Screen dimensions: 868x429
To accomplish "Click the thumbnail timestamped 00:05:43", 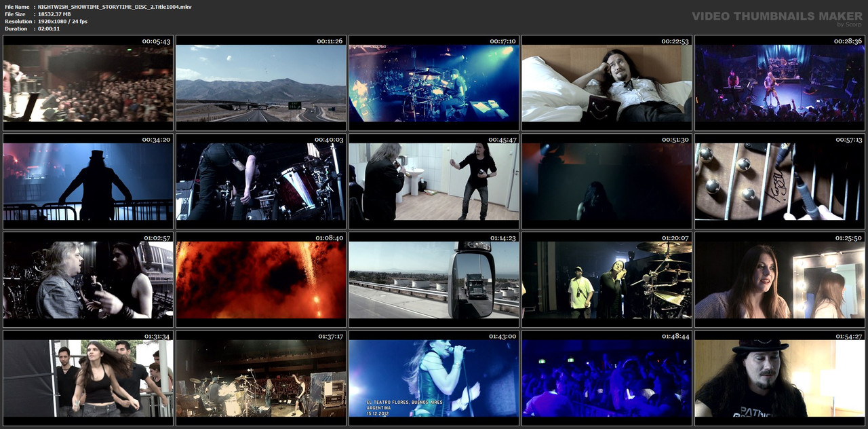I will [x=88, y=83].
